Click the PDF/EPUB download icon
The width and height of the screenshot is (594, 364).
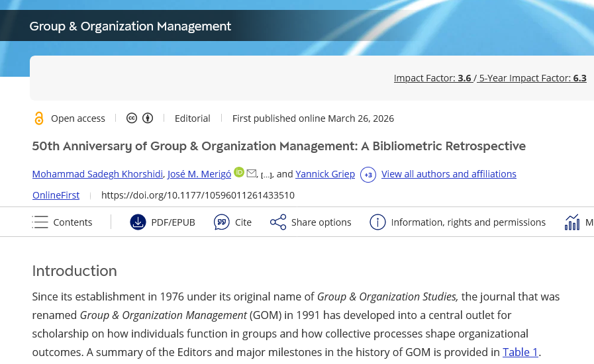click(138, 222)
